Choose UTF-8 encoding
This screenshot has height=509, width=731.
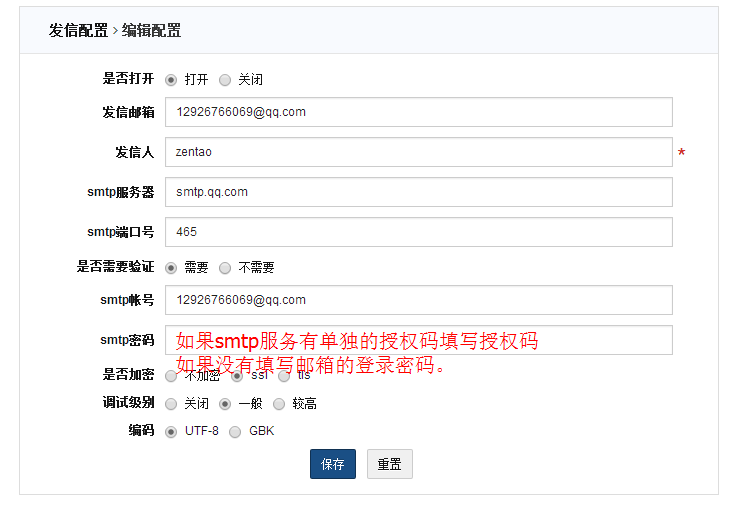pos(171,432)
